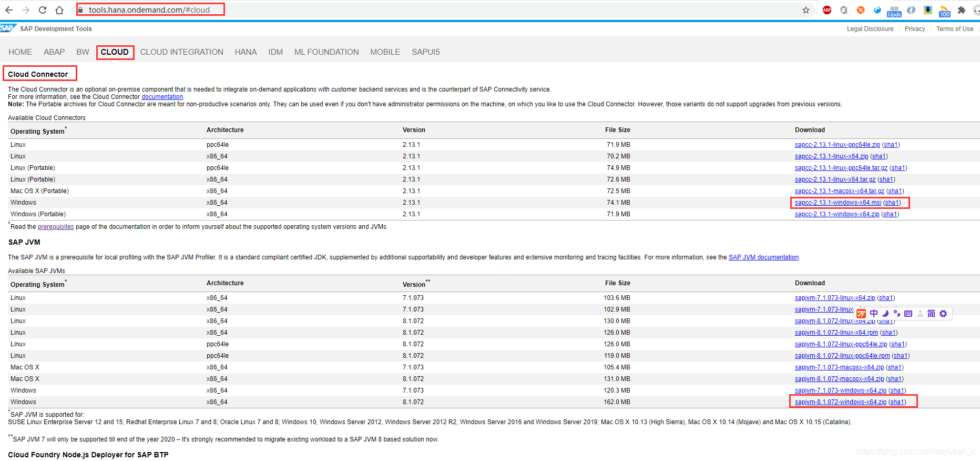Download sapcc-2.13.1-windows-x64.msi installer

[x=838, y=203]
